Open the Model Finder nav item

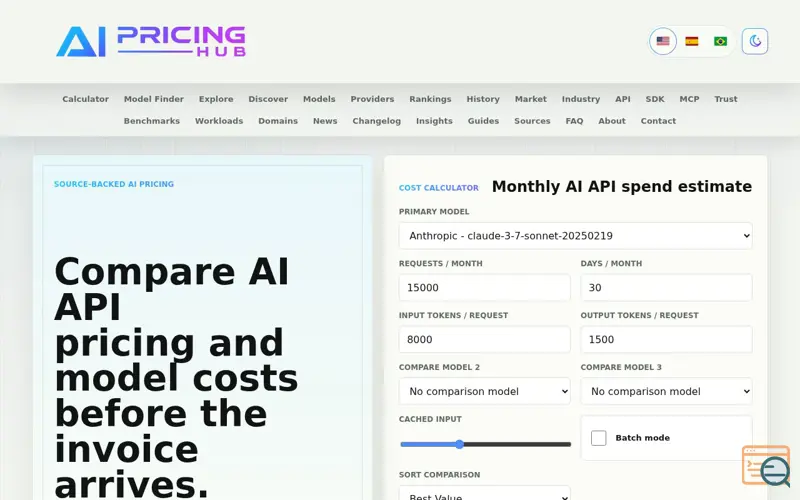154,99
